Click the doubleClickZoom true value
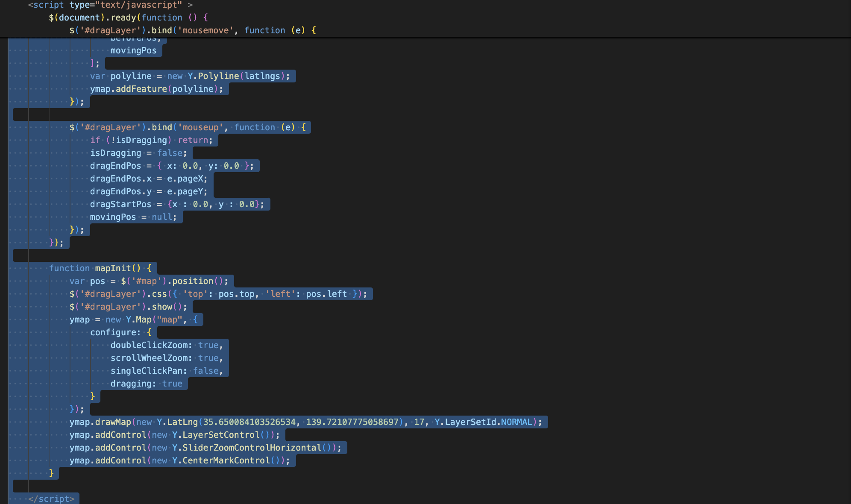The height and width of the screenshot is (504, 851). click(x=208, y=345)
